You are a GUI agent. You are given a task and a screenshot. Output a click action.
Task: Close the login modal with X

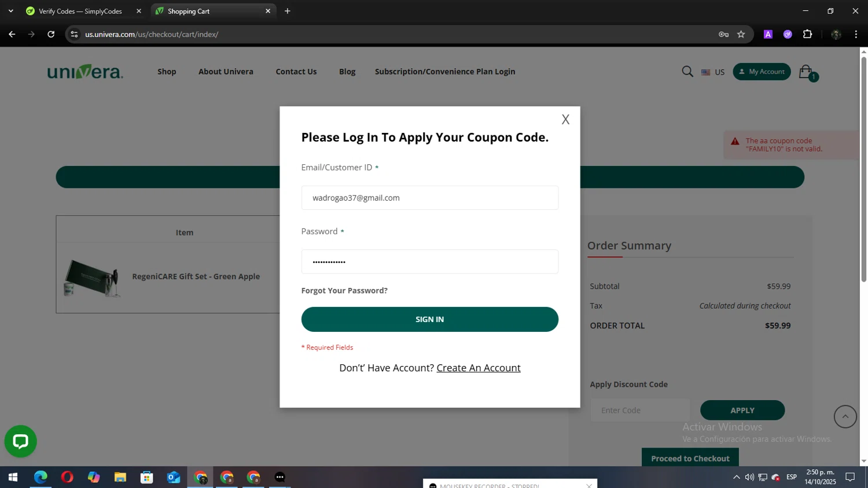[x=565, y=119]
